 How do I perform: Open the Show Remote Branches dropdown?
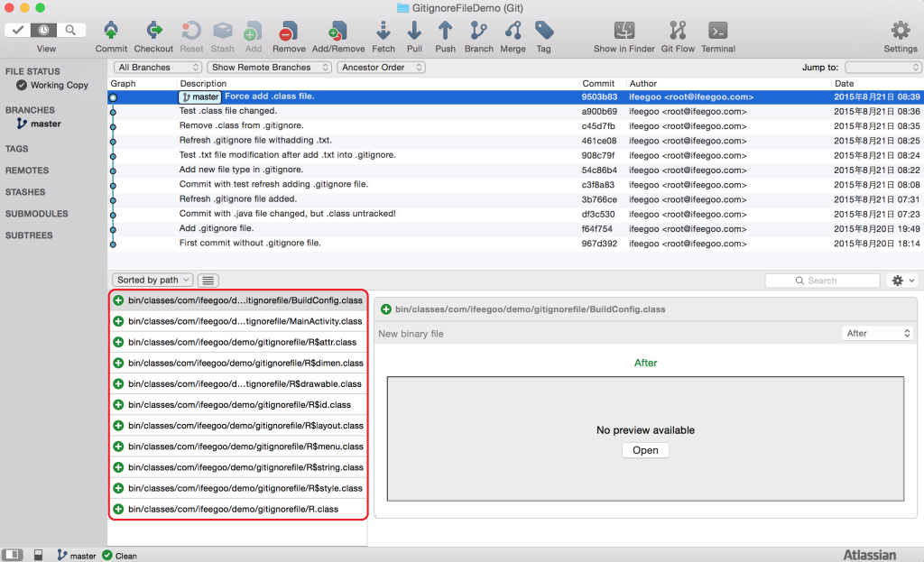(x=269, y=67)
